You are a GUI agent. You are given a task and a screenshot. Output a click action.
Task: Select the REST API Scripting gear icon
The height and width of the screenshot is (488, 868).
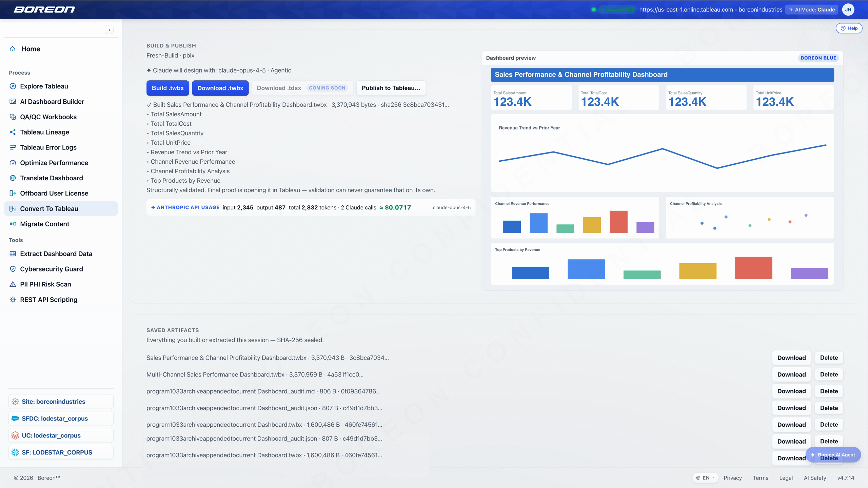pos(13,300)
